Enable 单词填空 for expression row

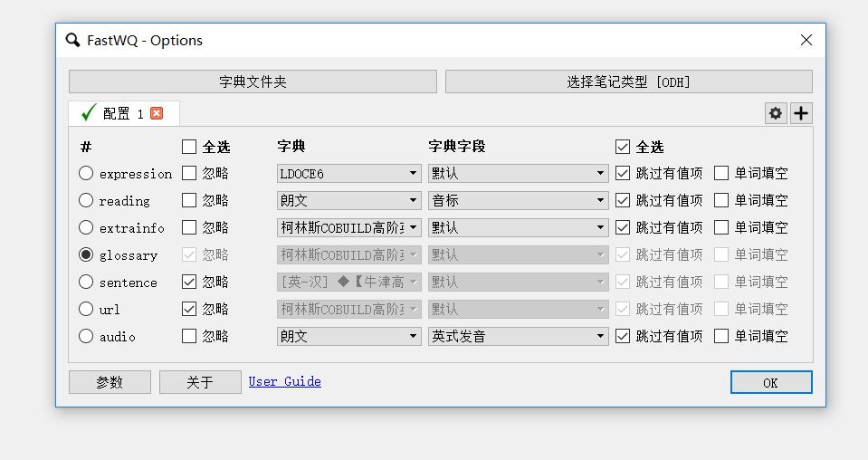pyautogui.click(x=721, y=173)
